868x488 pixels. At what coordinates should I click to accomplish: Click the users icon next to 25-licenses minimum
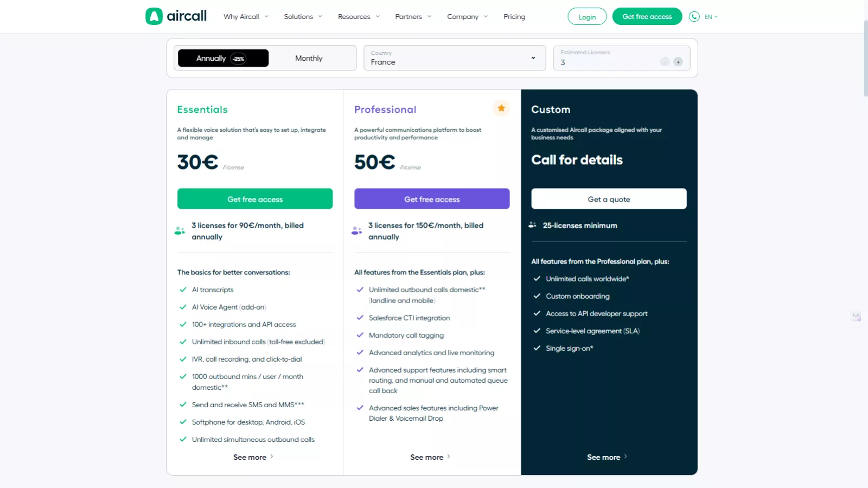533,225
